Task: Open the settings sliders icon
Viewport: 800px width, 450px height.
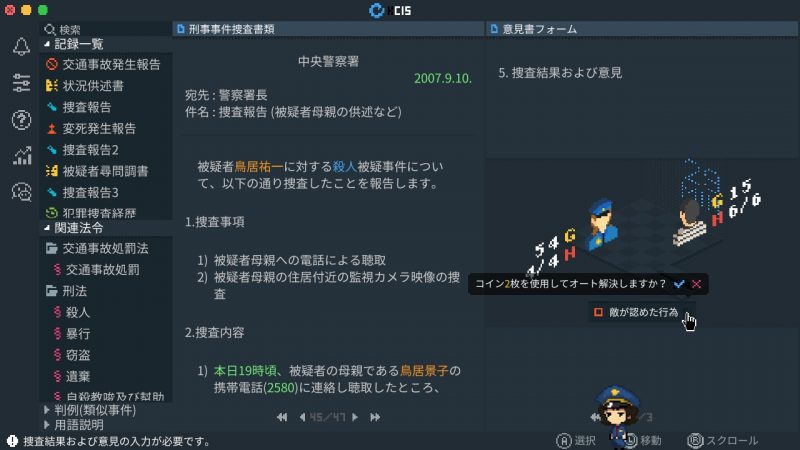Action: [x=21, y=83]
